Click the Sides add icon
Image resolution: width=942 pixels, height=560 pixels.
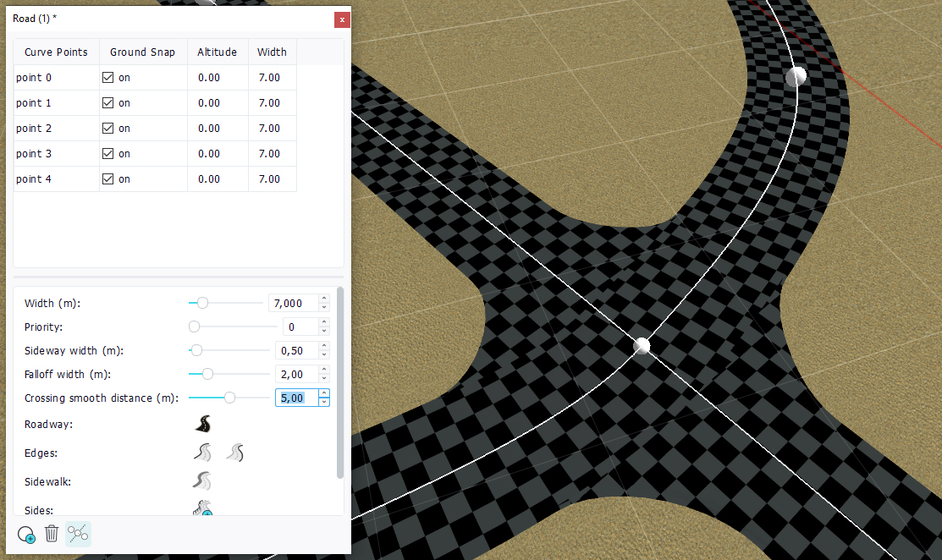point(203,508)
